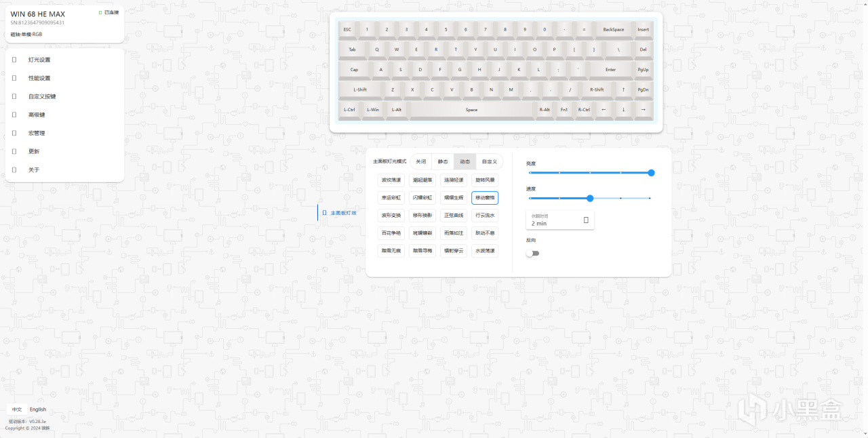Choose the 旋转风暴 lighting effect
This screenshot has width=868, height=438.
(x=485, y=180)
